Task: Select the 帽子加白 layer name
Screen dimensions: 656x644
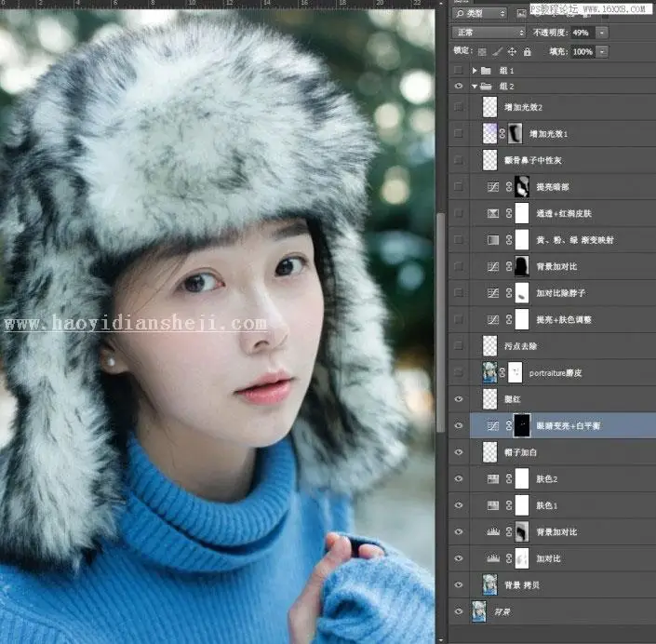Action: [520, 452]
